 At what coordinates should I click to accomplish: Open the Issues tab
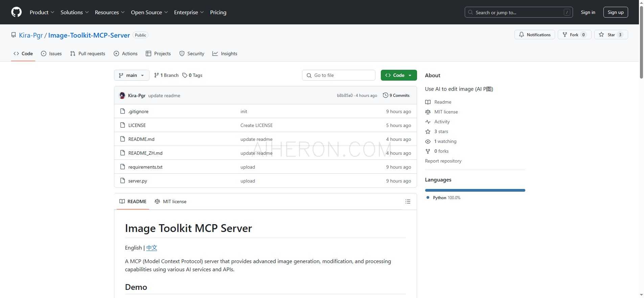pos(51,54)
